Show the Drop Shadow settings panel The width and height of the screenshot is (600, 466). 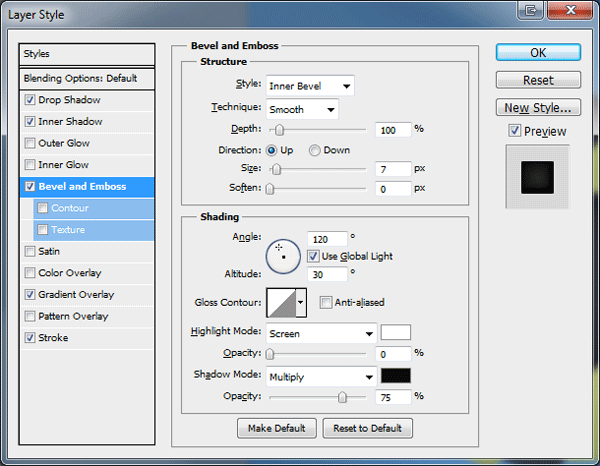pyautogui.click(x=69, y=100)
